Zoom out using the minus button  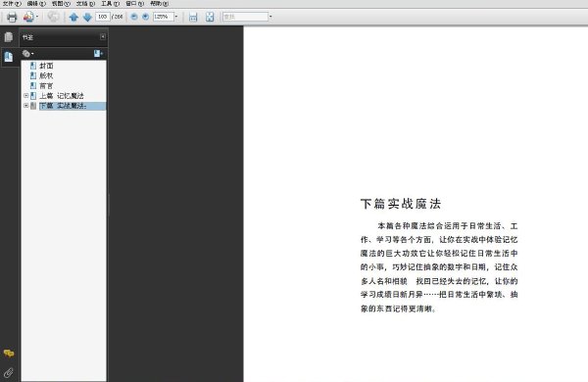tap(134, 17)
